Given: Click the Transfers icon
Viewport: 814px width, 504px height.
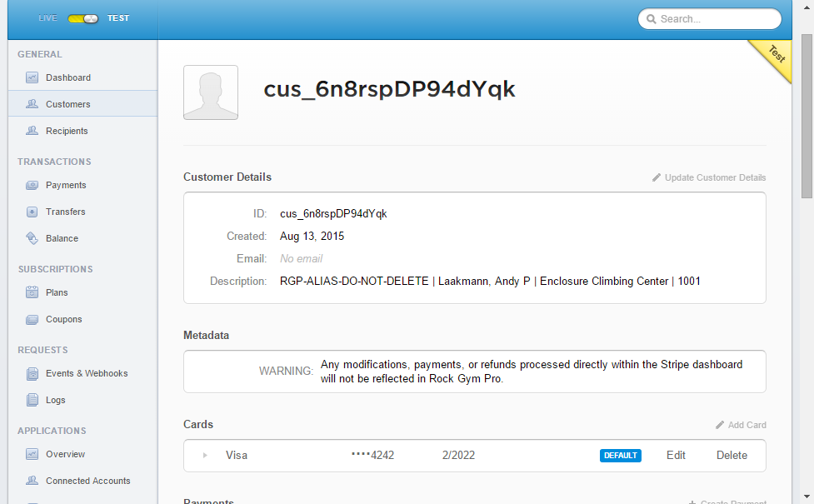Looking at the screenshot, I should click(32, 212).
